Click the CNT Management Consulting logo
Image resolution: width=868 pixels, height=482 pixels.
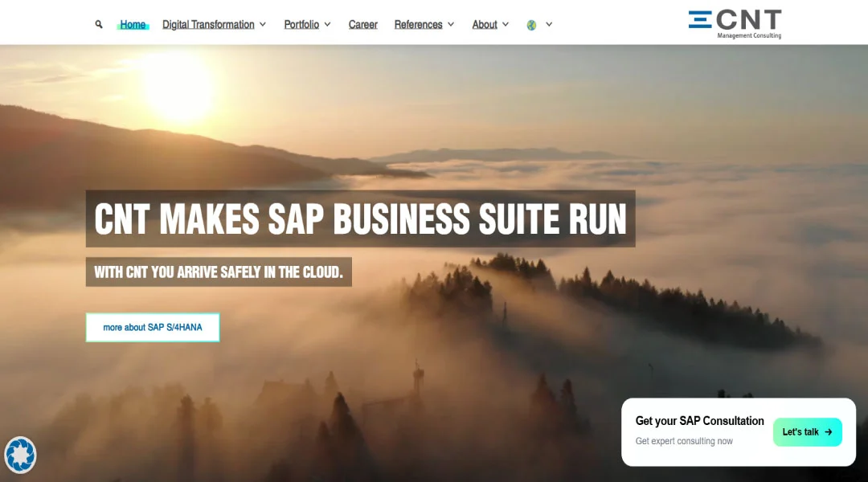(x=735, y=24)
